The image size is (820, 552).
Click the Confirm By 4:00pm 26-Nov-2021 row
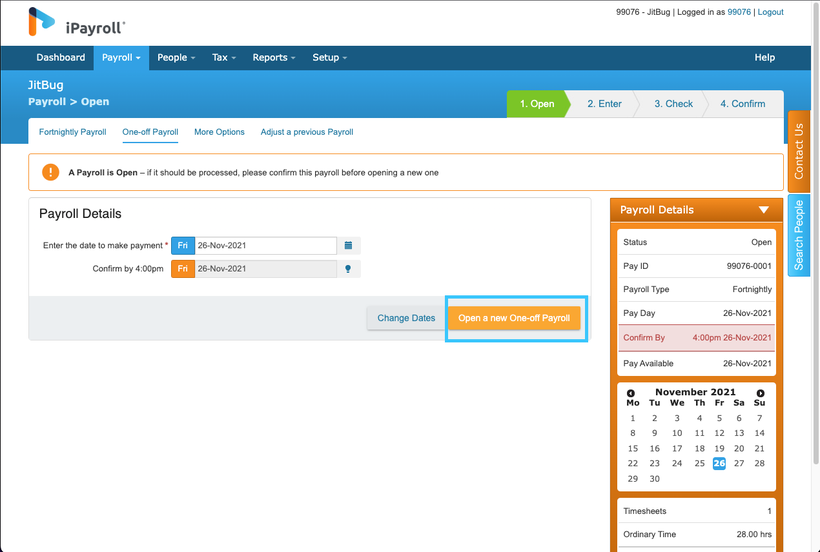point(697,338)
